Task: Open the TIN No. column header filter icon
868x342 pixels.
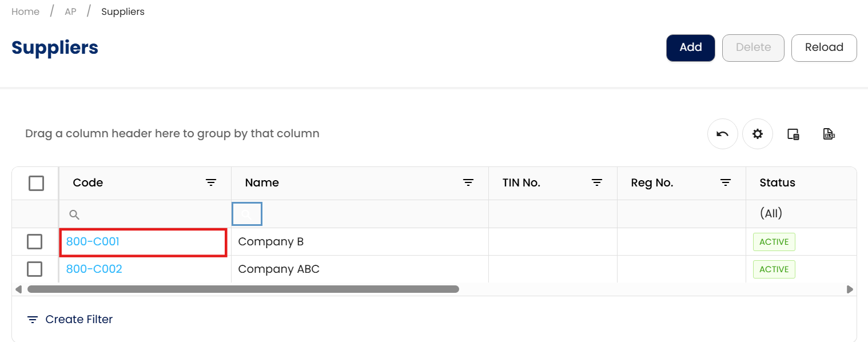Action: [x=597, y=183]
